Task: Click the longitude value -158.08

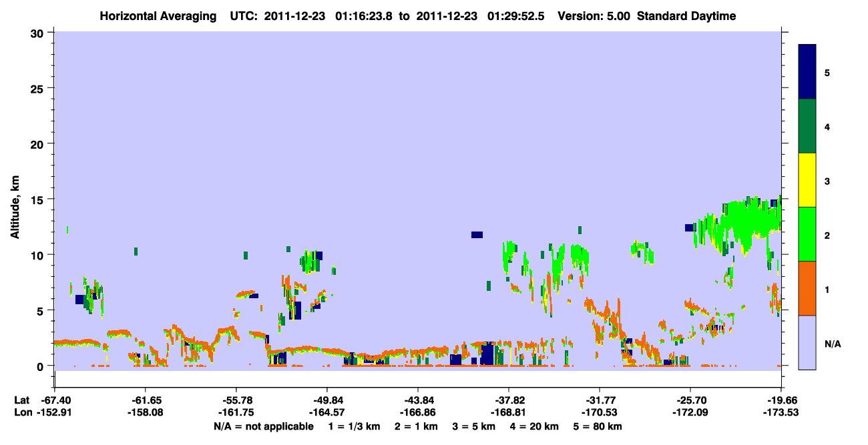Action: coord(146,413)
